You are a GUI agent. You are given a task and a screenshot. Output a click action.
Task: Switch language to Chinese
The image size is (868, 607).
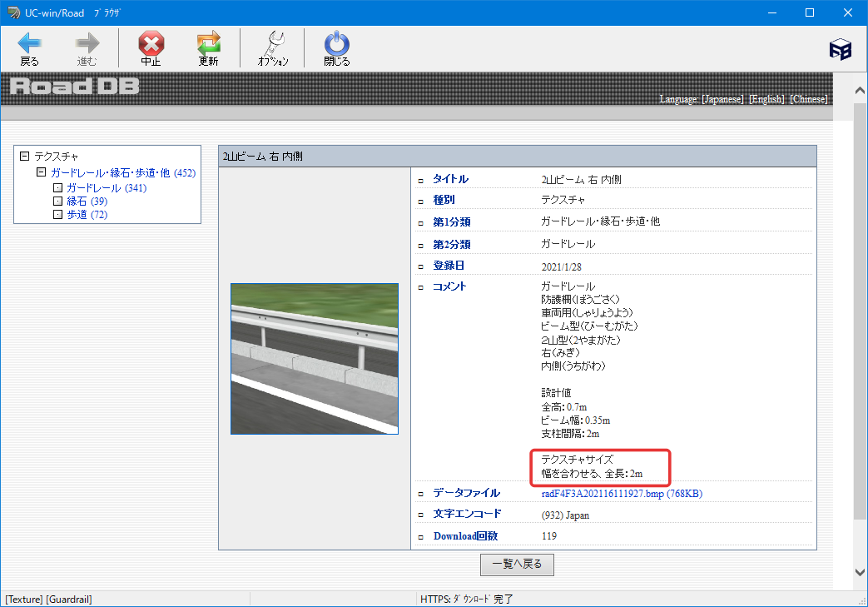click(x=809, y=99)
